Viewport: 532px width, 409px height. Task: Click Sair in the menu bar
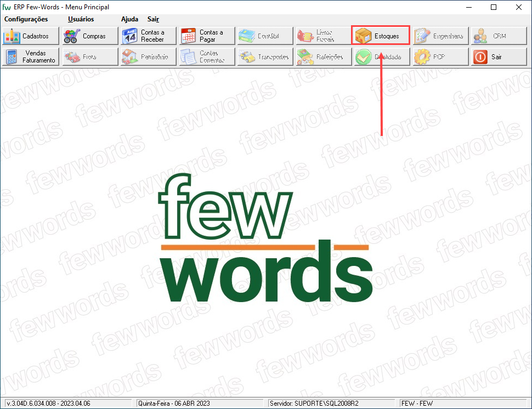click(154, 19)
